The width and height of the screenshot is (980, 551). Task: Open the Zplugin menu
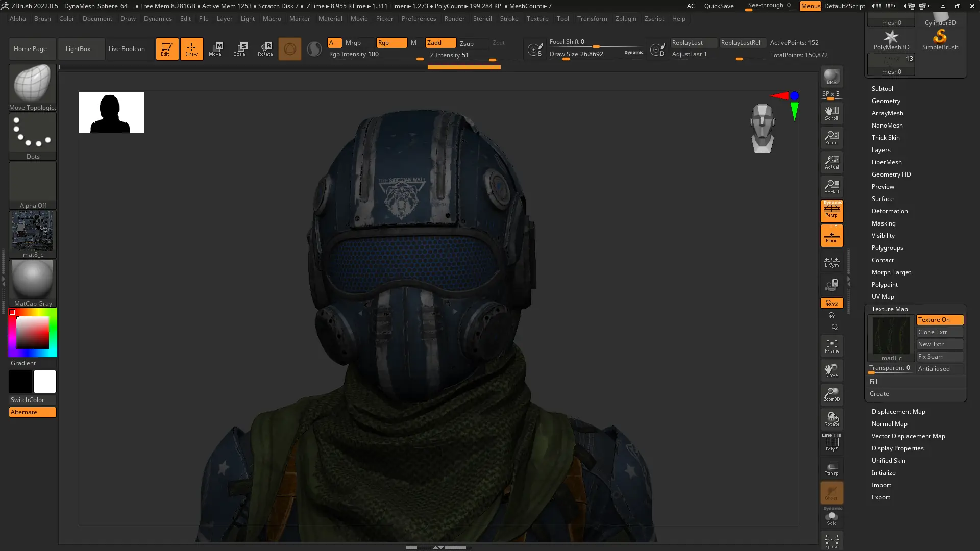point(625,19)
